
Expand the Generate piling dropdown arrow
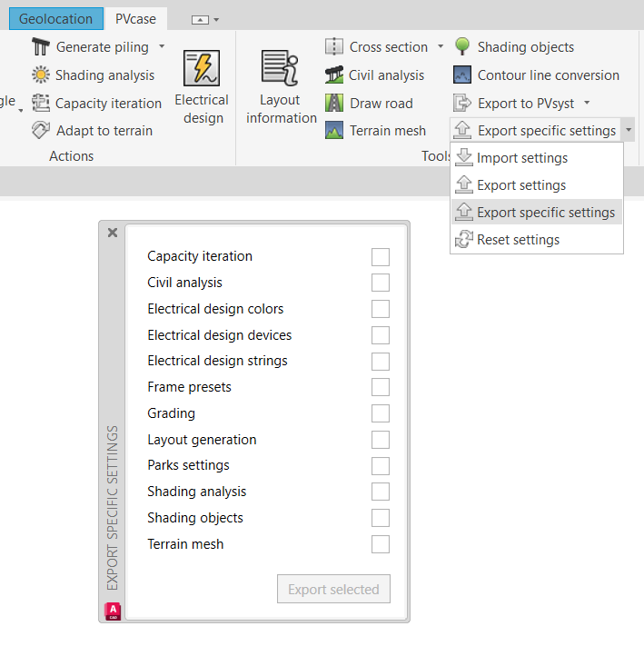click(162, 46)
